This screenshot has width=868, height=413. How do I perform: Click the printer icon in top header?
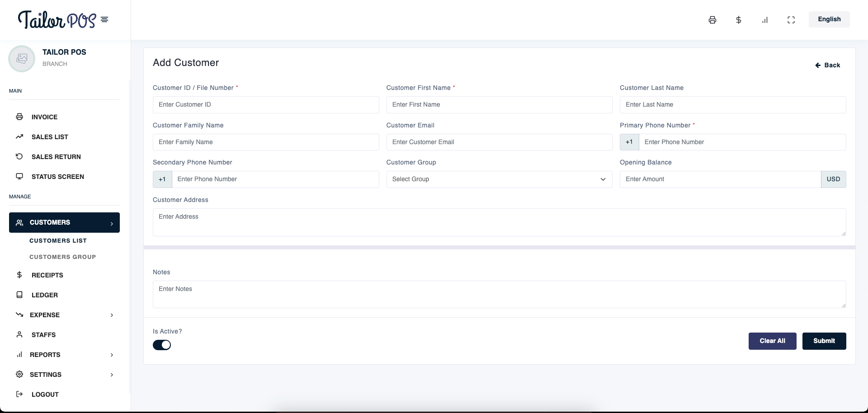712,20
